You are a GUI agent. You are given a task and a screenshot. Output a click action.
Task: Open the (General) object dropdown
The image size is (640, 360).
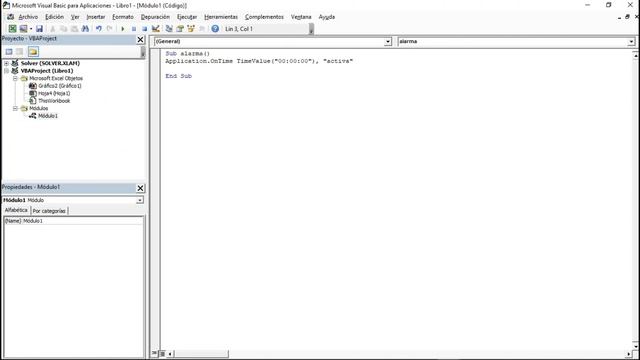pos(388,42)
